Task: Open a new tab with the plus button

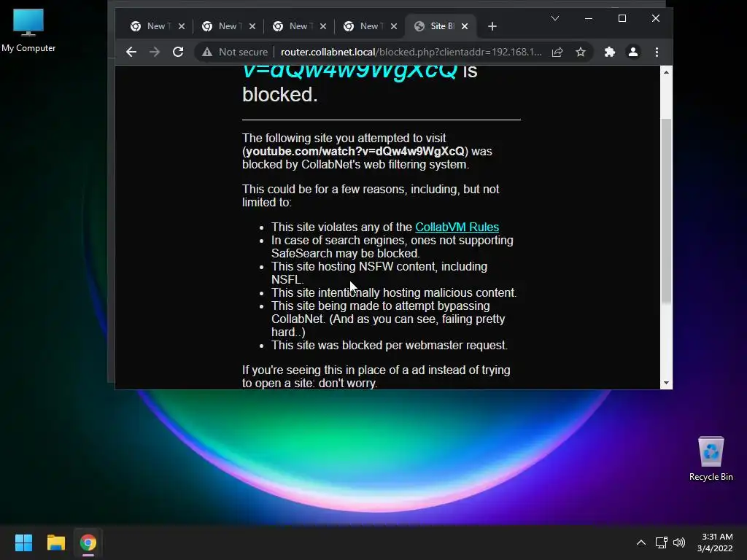Action: coord(492,26)
